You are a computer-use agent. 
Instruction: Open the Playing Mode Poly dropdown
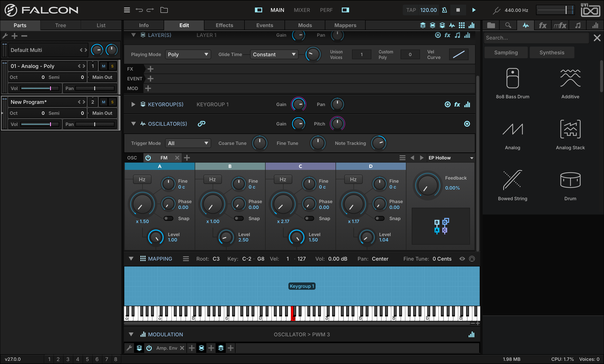[x=188, y=54]
